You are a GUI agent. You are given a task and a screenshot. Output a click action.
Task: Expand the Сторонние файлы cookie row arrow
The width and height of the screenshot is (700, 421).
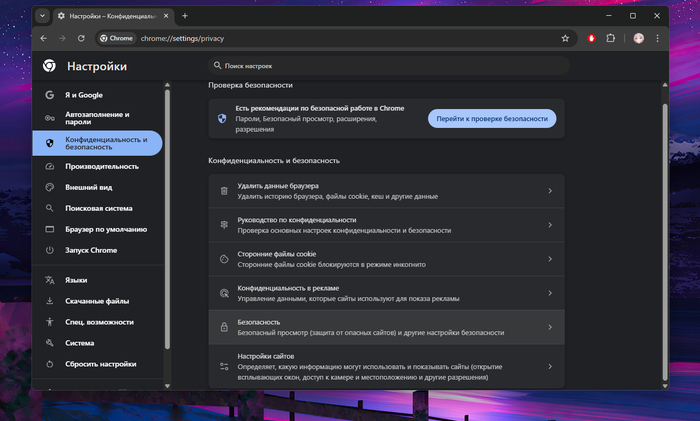[x=550, y=259]
